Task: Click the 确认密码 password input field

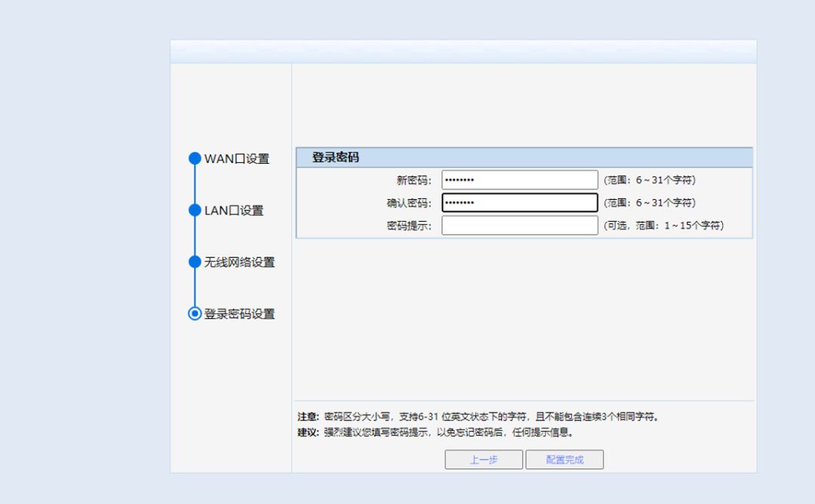Action: (x=520, y=203)
